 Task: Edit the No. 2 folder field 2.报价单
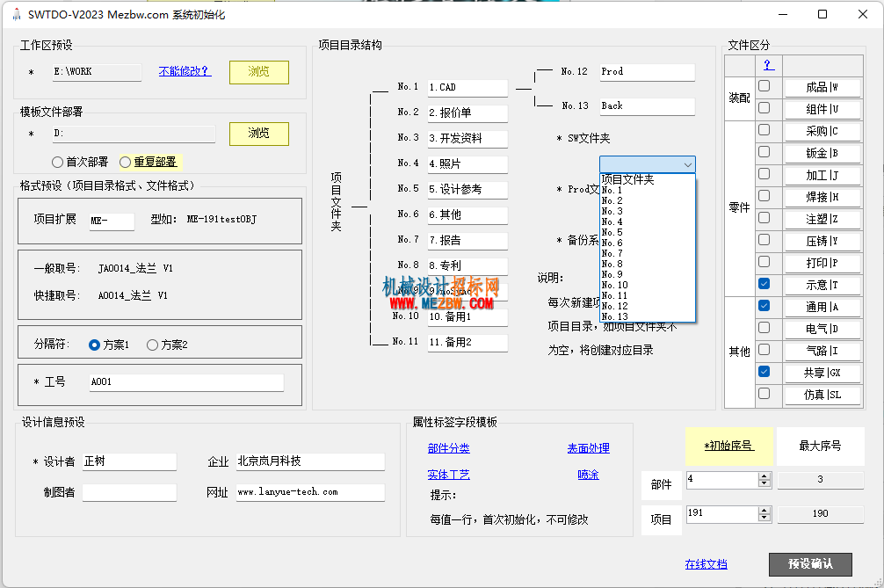tap(467, 113)
